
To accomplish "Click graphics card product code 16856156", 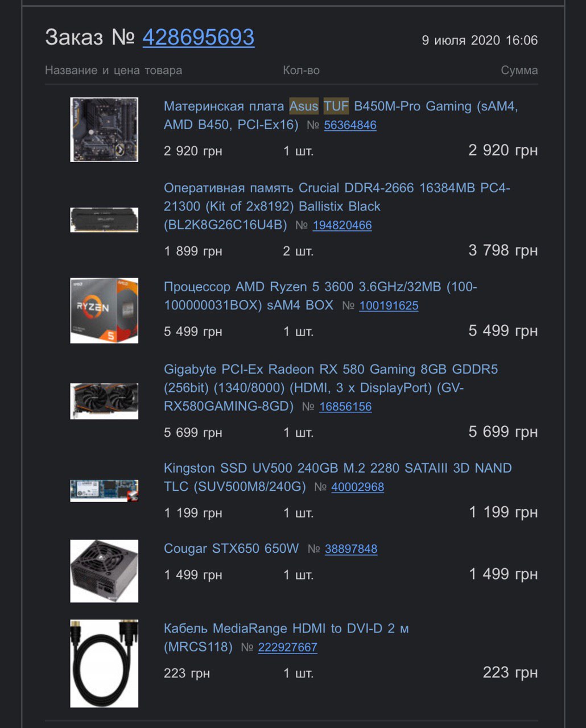I will 345,406.
